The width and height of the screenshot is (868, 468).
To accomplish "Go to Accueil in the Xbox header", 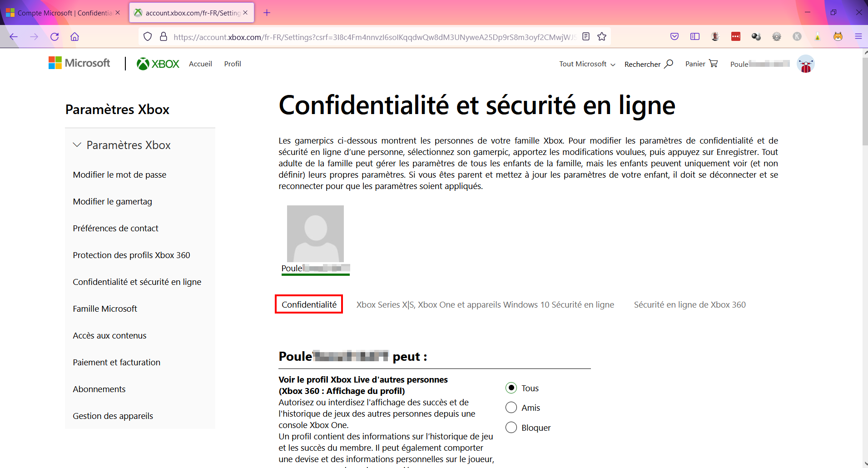I will click(200, 64).
